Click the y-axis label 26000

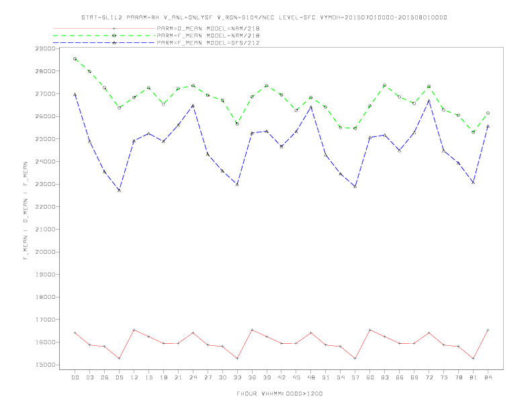tap(45, 116)
